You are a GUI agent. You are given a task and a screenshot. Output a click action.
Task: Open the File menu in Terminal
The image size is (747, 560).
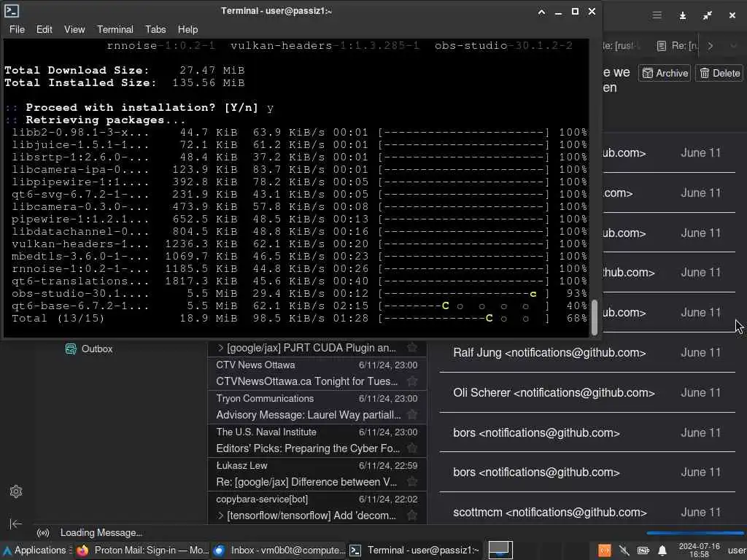point(17,29)
